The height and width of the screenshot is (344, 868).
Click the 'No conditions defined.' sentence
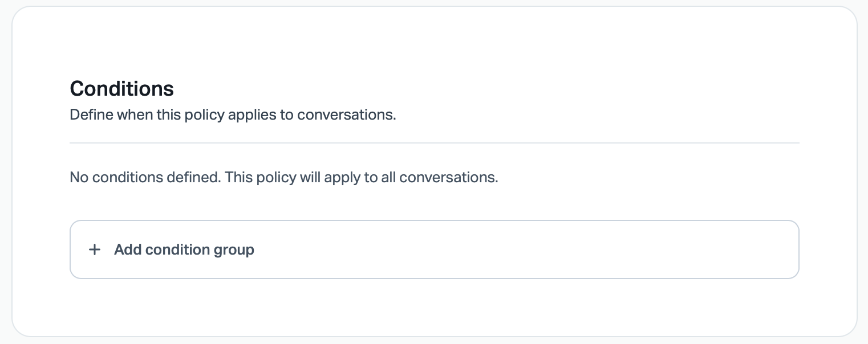[145, 177]
